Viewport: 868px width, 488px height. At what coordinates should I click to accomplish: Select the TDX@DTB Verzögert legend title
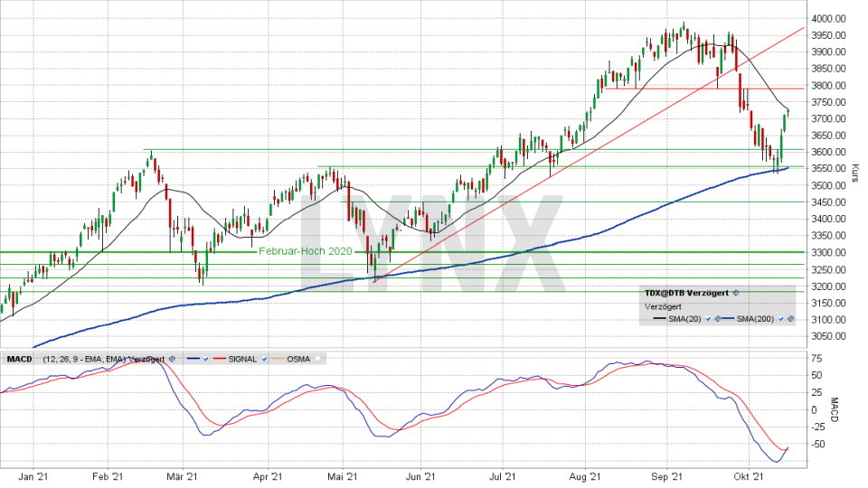687,293
